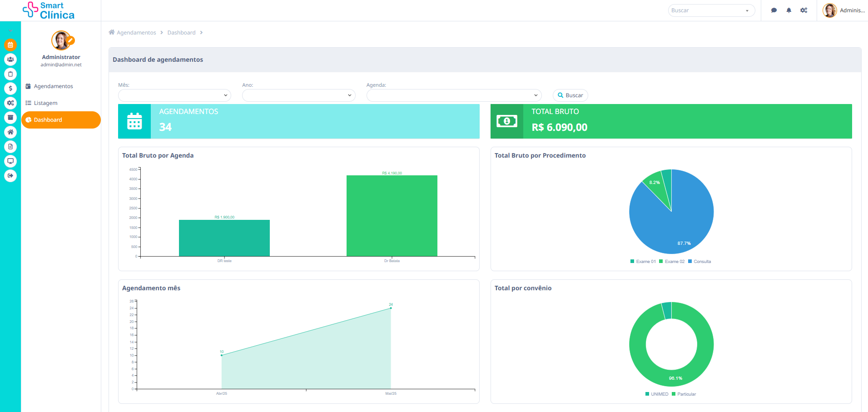Open the Agendamentos calendar icon in sidebar
This screenshot has width=868, height=412.
pyautogui.click(x=10, y=45)
